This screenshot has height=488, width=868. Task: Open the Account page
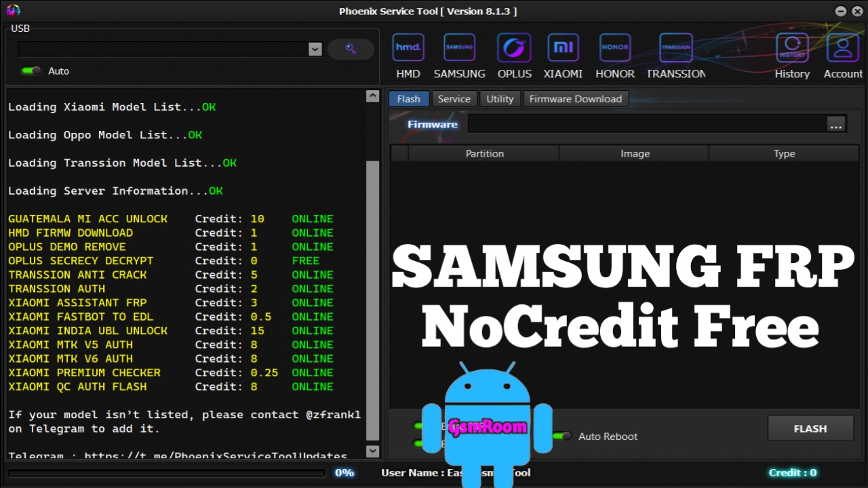point(843,49)
